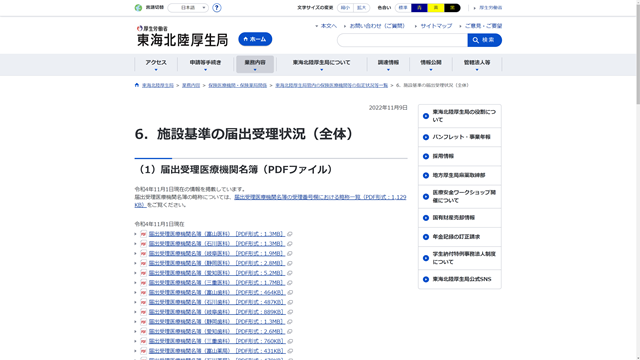This screenshot has width=640, height=360.
Task: Open breadcrumb 保険医療機関等の指定状況等一覧 link
Action: coord(331,85)
